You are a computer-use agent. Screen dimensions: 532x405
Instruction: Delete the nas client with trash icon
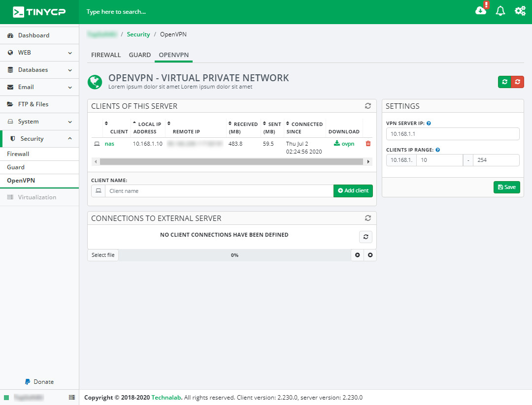click(368, 144)
